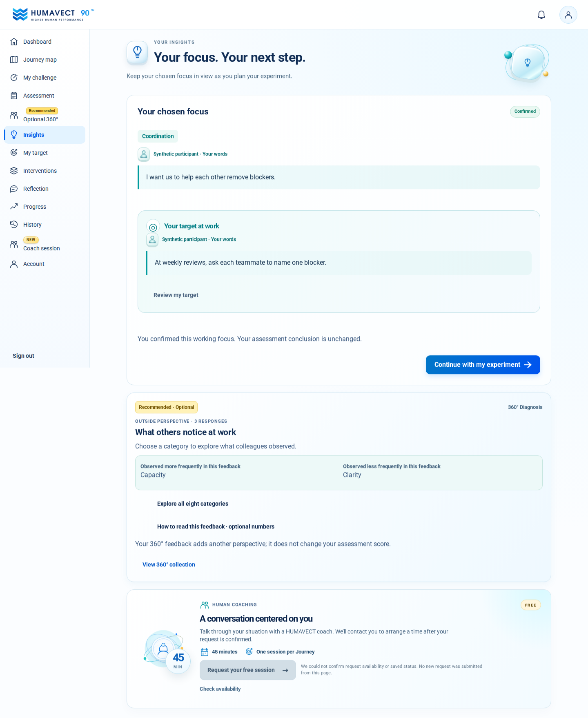
Task: Open user profile avatar icon
Action: point(568,15)
